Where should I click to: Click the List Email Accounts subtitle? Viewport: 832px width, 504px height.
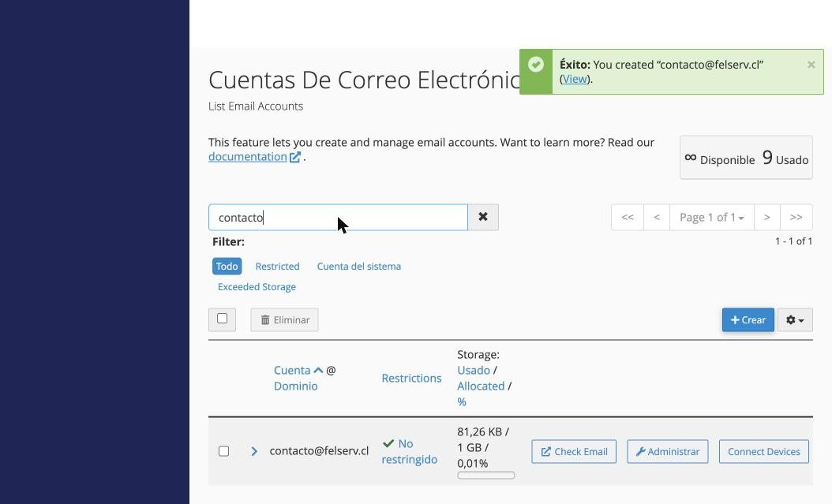[256, 106]
